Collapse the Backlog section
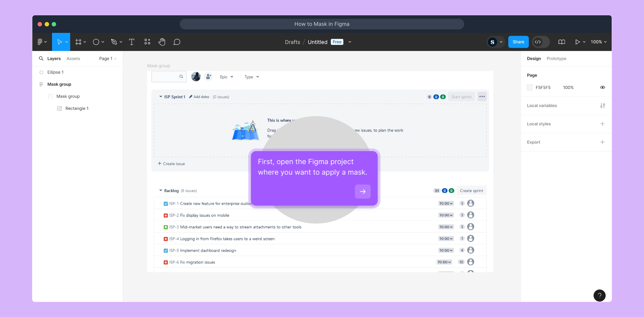This screenshot has width=644, height=317. coord(161,190)
